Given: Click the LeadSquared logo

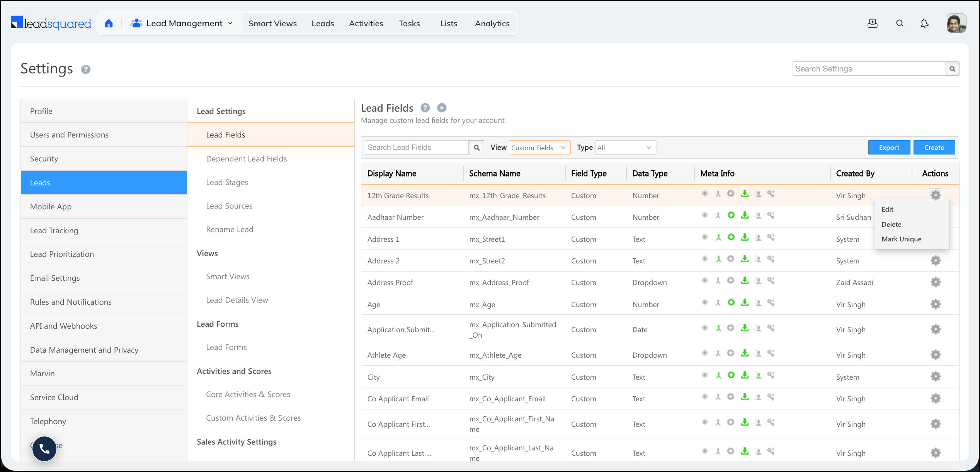Looking at the screenshot, I should tap(51, 24).
